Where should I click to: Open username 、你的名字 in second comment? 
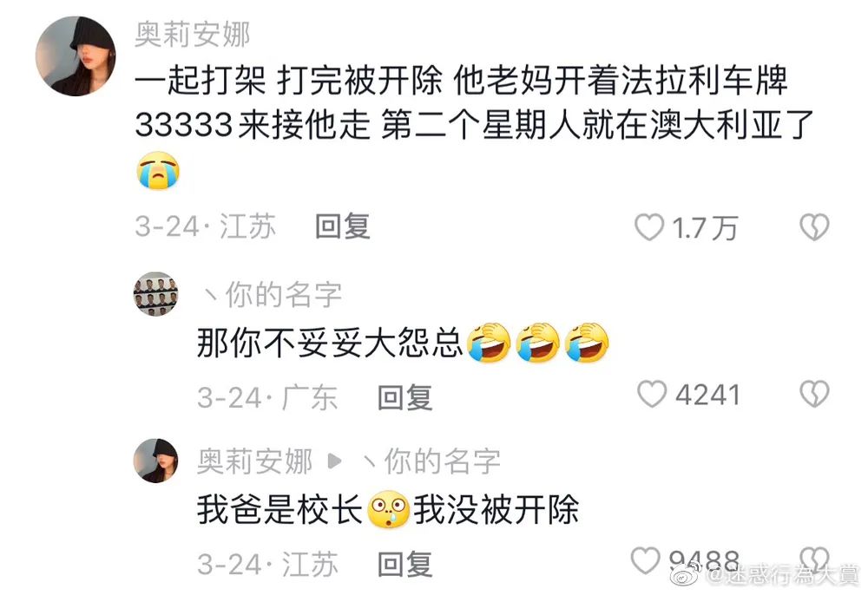(x=271, y=295)
